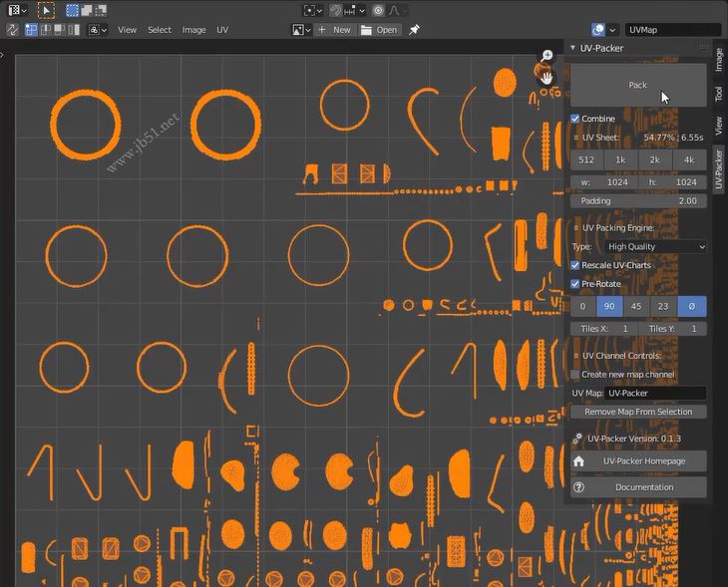Viewport: 728px width, 587px height.
Task: Set UV sheet size to 512
Action: pyautogui.click(x=586, y=159)
